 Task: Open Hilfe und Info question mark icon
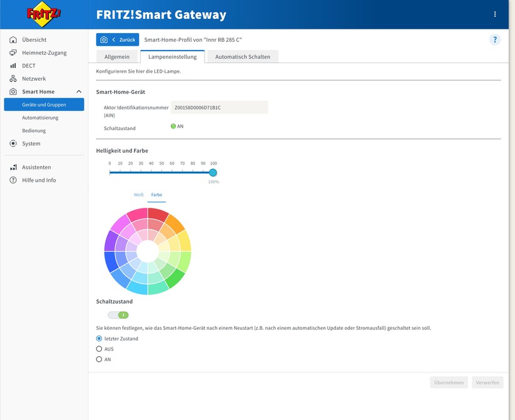coord(14,180)
